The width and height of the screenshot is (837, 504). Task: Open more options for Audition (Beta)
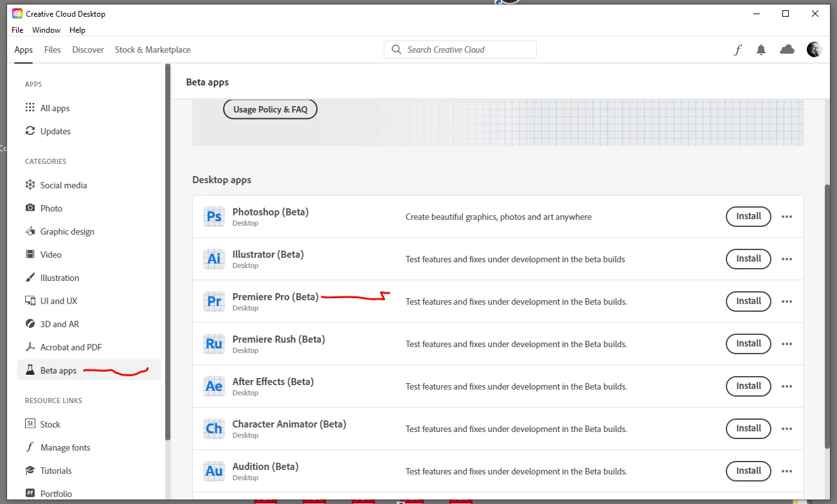coord(787,471)
